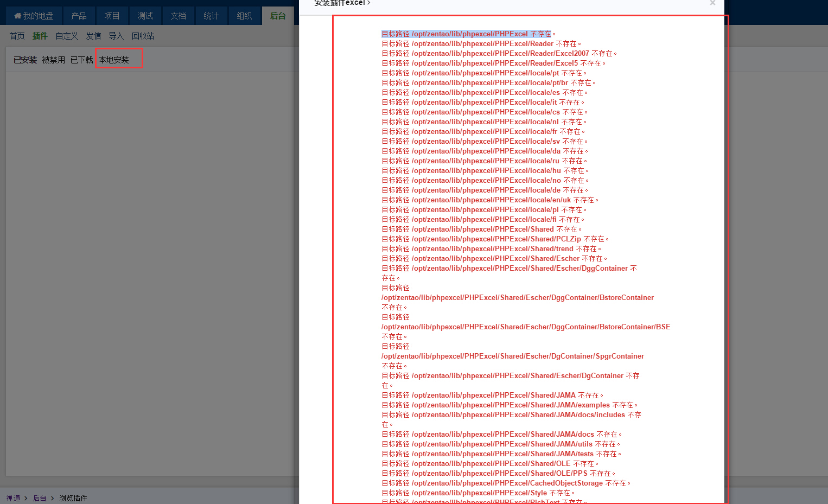Open the 统计 navigation tab
The width and height of the screenshot is (828, 504).
point(211,16)
